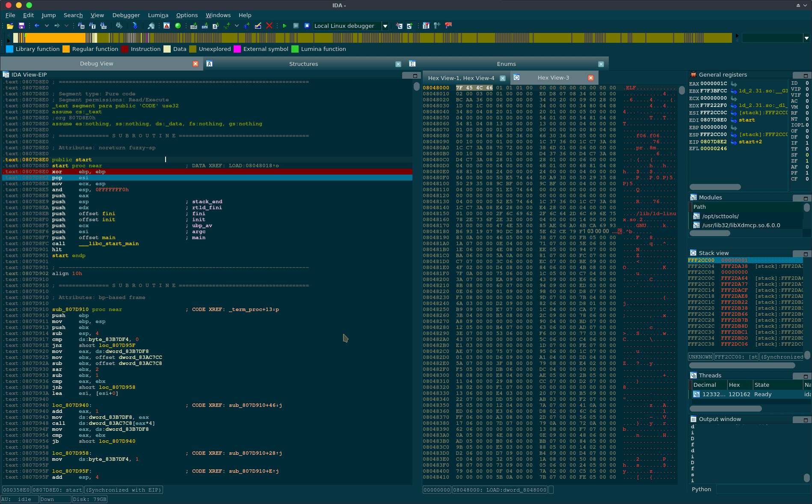The width and height of the screenshot is (812, 504).
Task: Pause the process in the toolbar
Action: pos(296,26)
